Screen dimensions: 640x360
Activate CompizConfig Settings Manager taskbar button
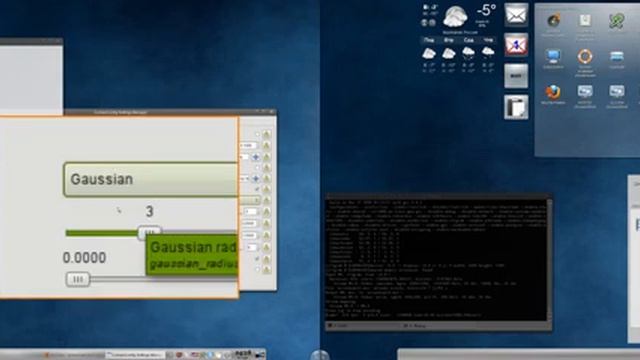(135, 355)
